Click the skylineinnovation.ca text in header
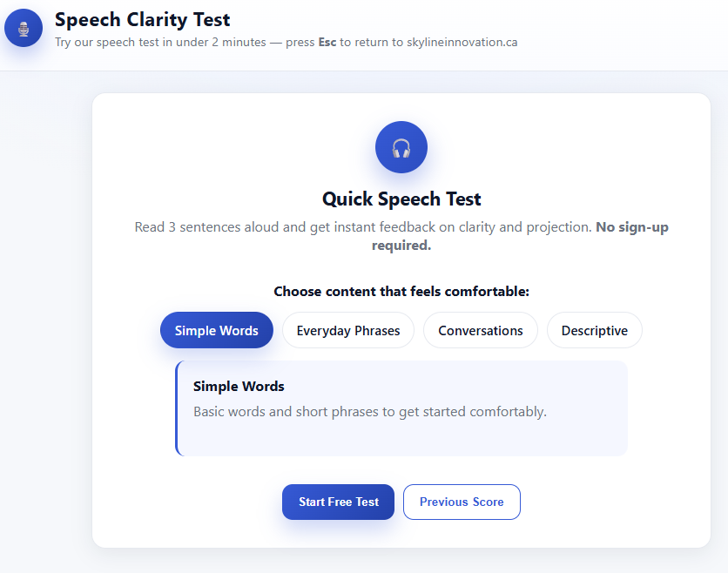Image resolution: width=728 pixels, height=573 pixels. click(462, 42)
